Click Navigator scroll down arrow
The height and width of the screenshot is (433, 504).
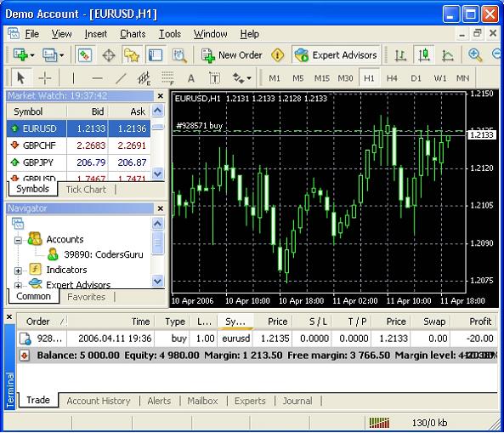[158, 282]
